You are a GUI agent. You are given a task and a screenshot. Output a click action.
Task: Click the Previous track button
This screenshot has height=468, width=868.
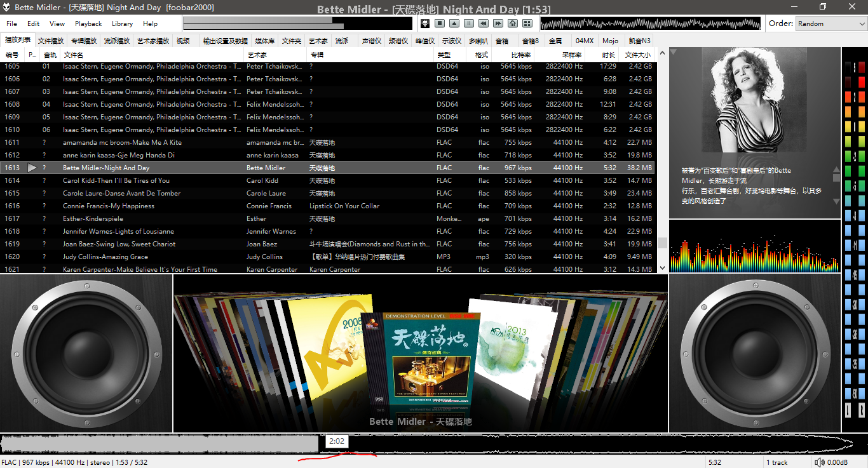tap(484, 23)
